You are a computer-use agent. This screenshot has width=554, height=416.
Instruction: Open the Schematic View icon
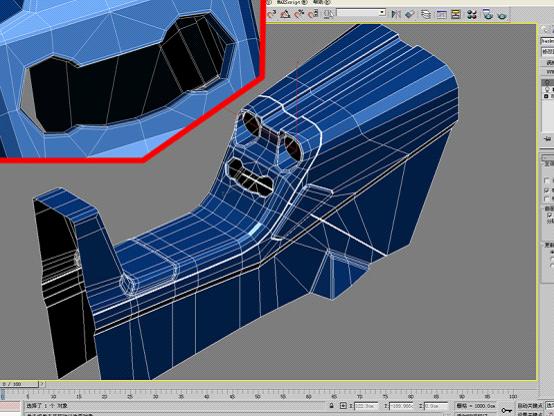click(456, 14)
